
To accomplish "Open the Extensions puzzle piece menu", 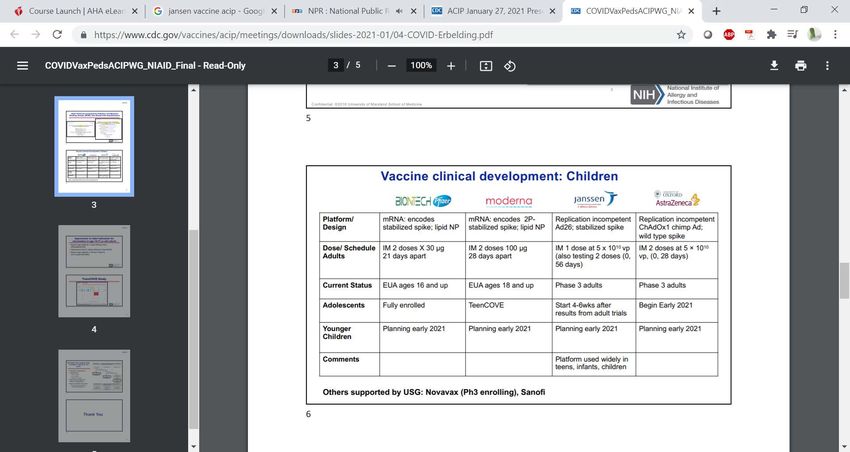I will [x=771, y=35].
